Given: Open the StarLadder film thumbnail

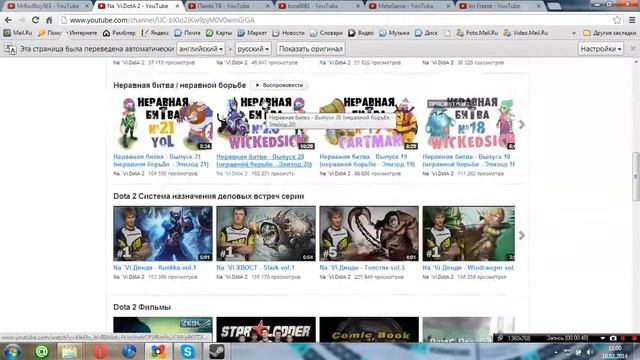Looking at the screenshot, I should click(x=266, y=330).
